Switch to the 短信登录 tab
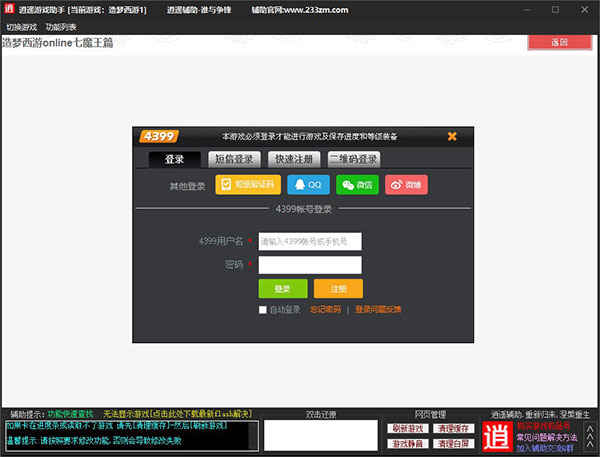The height and width of the screenshot is (457, 600). pos(234,160)
